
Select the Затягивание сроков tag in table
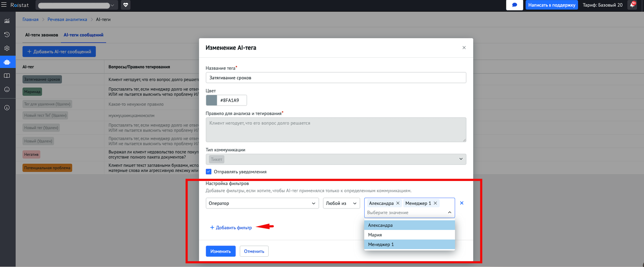click(x=42, y=80)
